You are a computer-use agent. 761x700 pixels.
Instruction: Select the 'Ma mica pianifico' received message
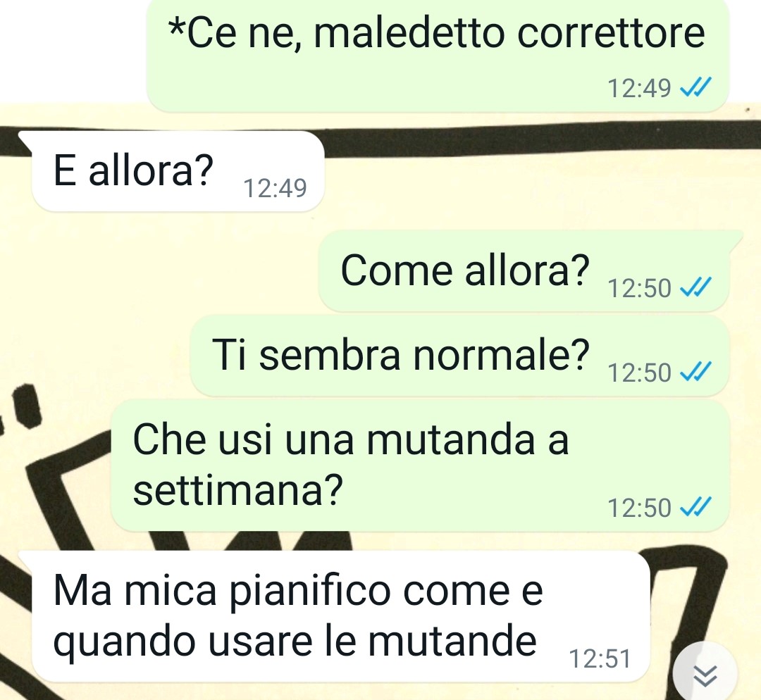pyautogui.click(x=341, y=616)
